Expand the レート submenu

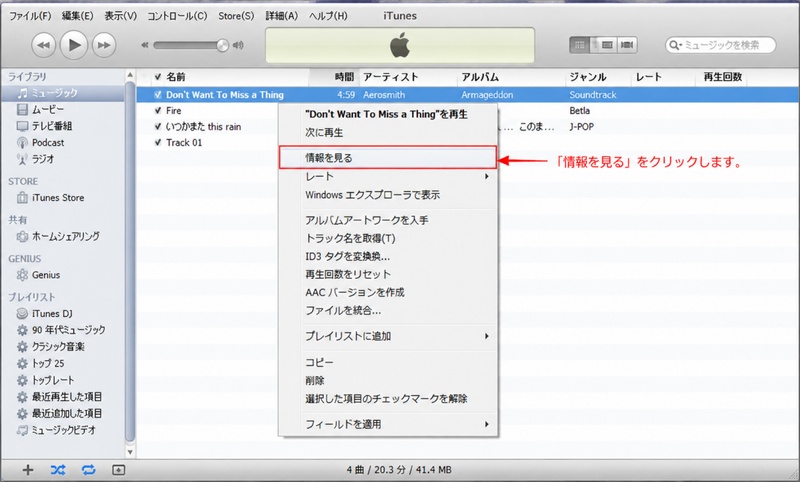[x=388, y=176]
